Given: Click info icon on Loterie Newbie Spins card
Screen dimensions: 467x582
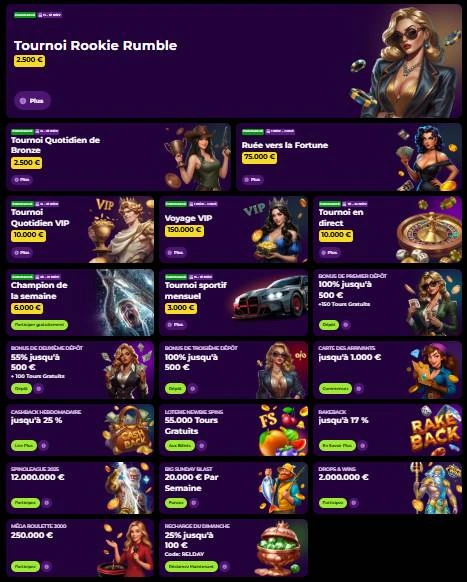Looking at the screenshot, I should click(x=202, y=445).
